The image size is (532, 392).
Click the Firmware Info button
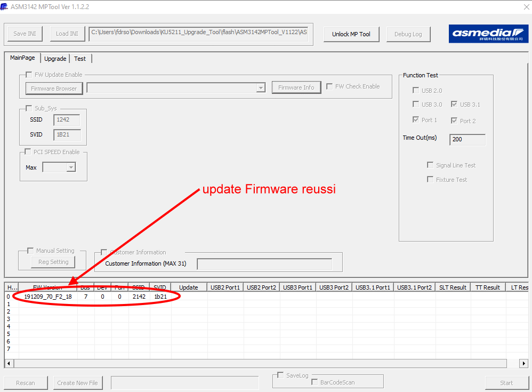(296, 87)
